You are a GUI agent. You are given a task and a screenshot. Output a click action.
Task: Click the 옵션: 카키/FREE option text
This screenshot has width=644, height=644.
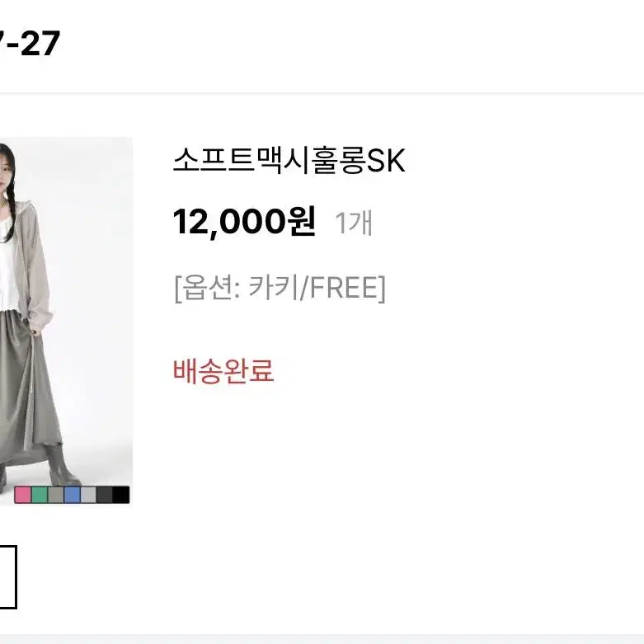pos(280,289)
